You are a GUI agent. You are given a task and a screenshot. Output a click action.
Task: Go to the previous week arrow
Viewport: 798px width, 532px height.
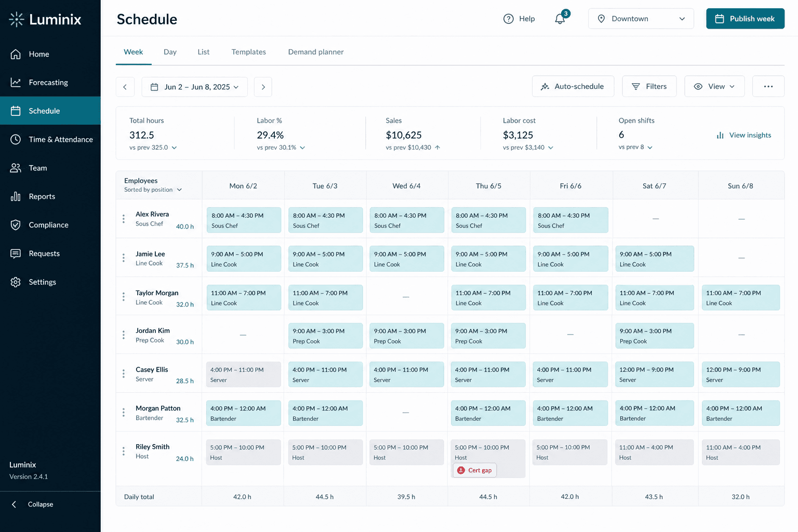pyautogui.click(x=125, y=87)
